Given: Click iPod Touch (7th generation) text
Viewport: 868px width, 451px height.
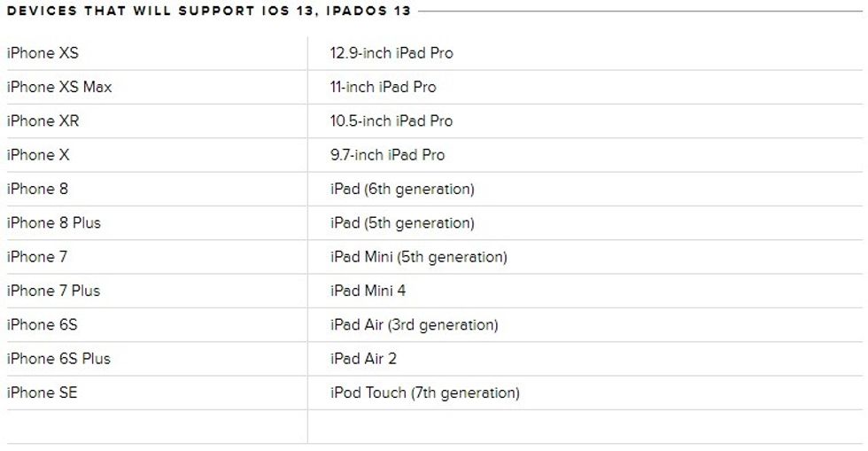Looking at the screenshot, I should pos(424,393).
